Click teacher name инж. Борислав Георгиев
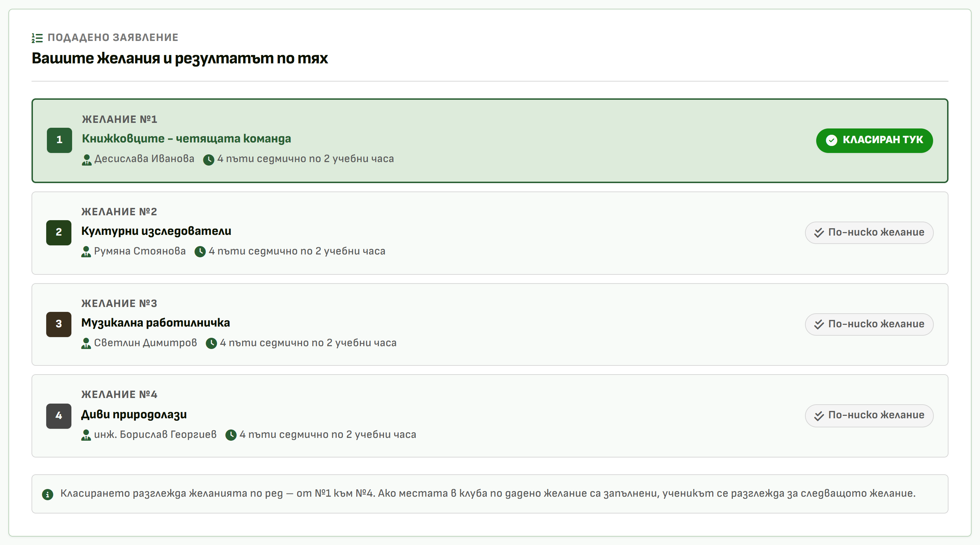Image resolution: width=980 pixels, height=545 pixels. tap(155, 434)
